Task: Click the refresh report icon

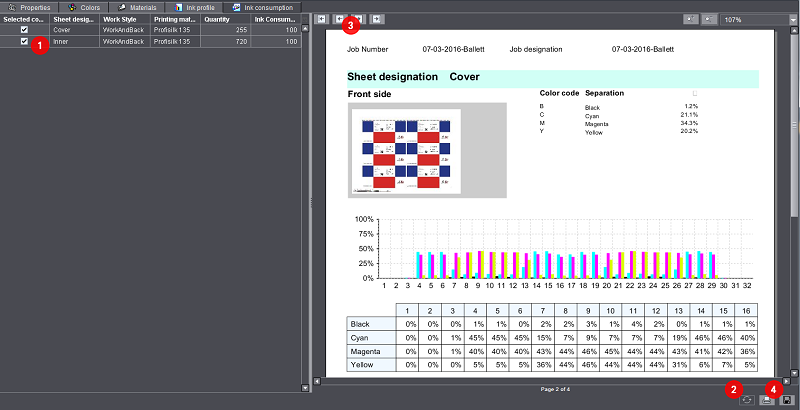Action: [749, 400]
